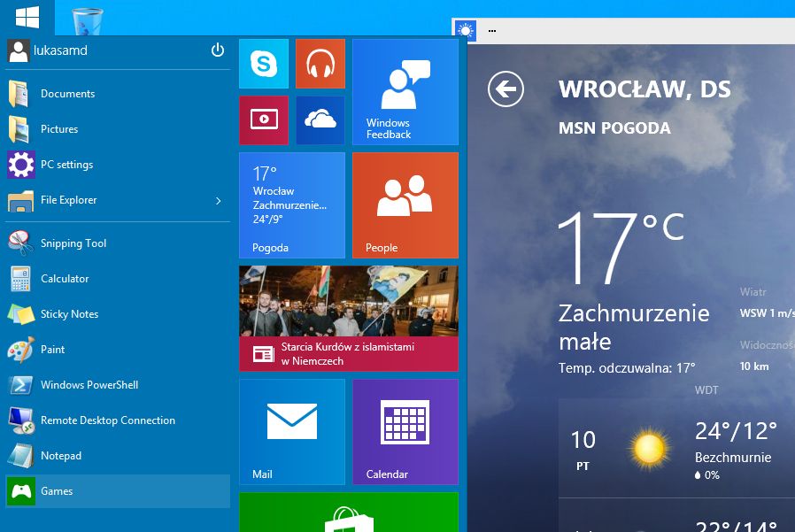This screenshot has height=532, width=795.
Task: Open the Paint palette icon
Action: click(20, 350)
